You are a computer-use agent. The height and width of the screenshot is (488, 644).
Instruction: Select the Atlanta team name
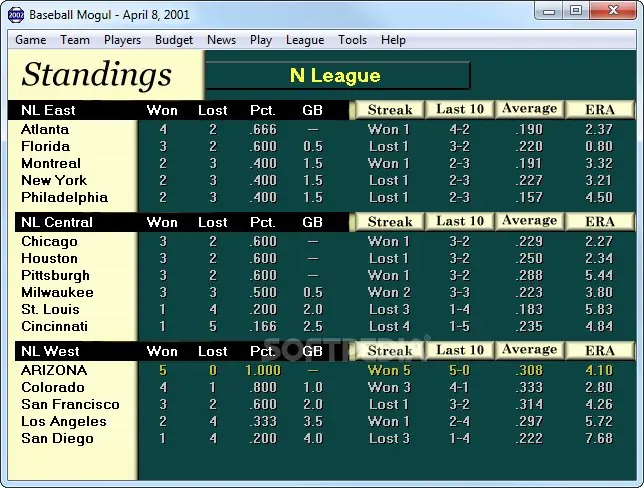45,129
